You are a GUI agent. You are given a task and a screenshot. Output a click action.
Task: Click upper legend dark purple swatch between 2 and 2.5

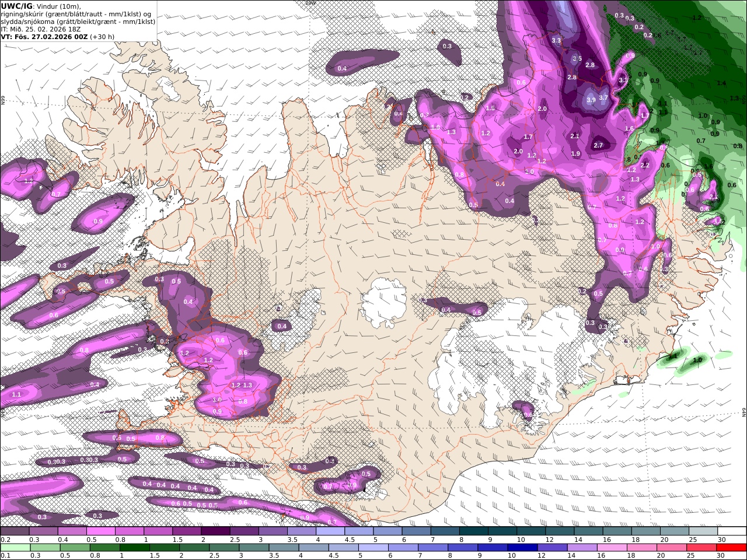(215, 531)
